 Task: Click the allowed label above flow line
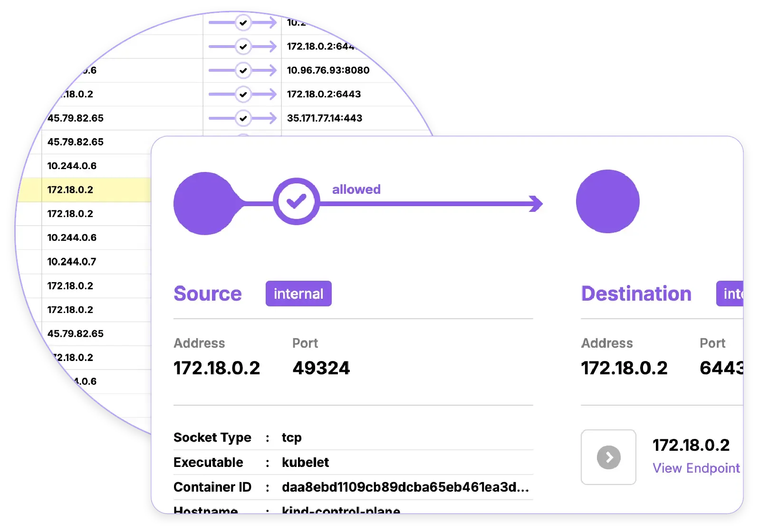(356, 190)
